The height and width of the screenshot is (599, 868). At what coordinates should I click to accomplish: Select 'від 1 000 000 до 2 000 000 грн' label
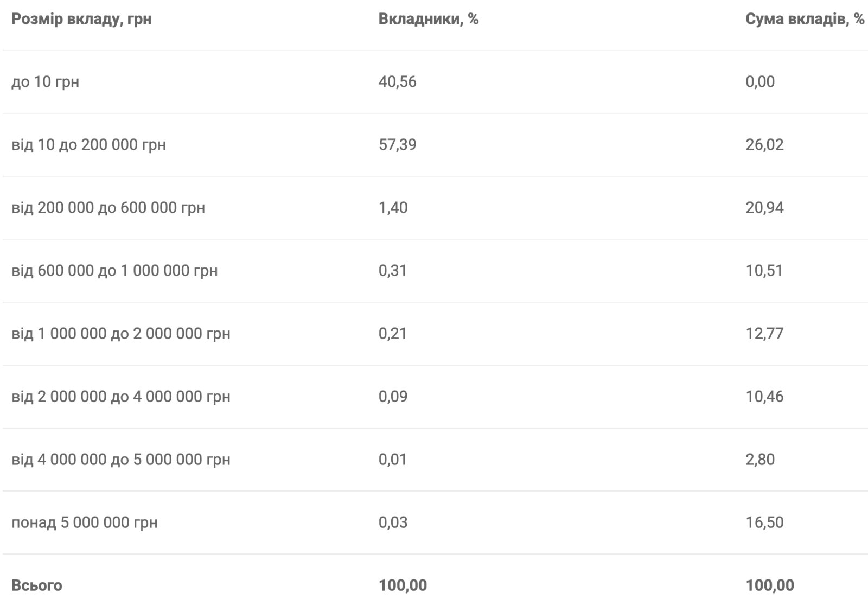121,334
